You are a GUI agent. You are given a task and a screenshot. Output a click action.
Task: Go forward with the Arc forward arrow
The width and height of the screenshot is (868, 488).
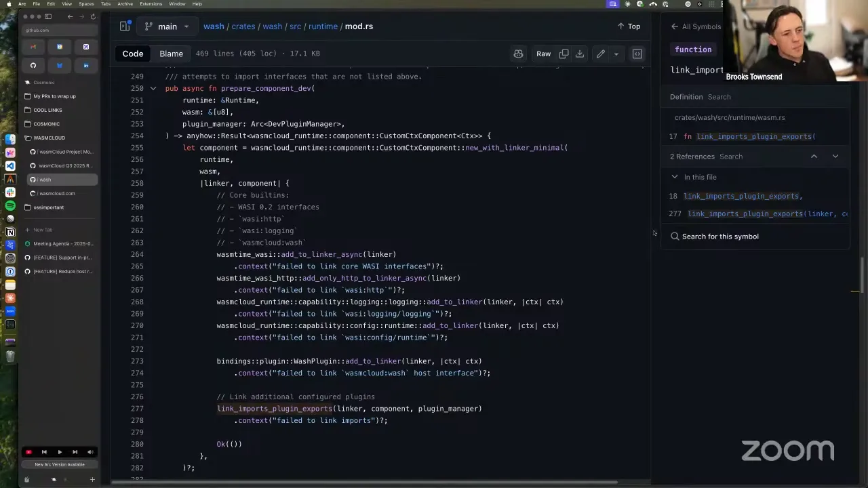(x=81, y=16)
